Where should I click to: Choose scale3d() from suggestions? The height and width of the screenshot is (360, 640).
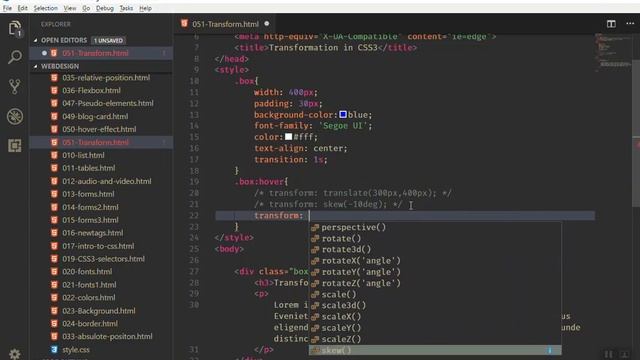[435, 305]
